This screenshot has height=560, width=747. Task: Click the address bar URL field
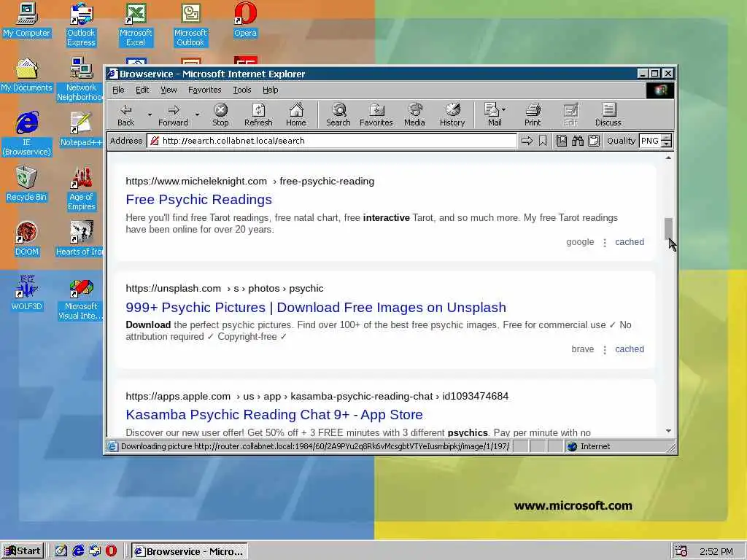pos(332,141)
